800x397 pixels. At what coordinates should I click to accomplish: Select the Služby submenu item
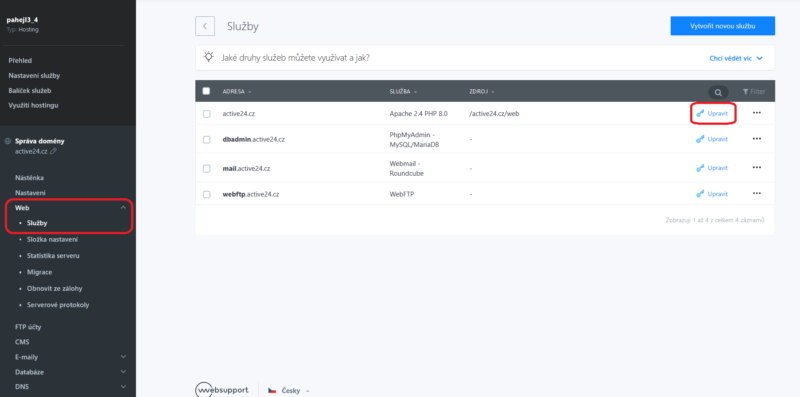[x=37, y=223]
